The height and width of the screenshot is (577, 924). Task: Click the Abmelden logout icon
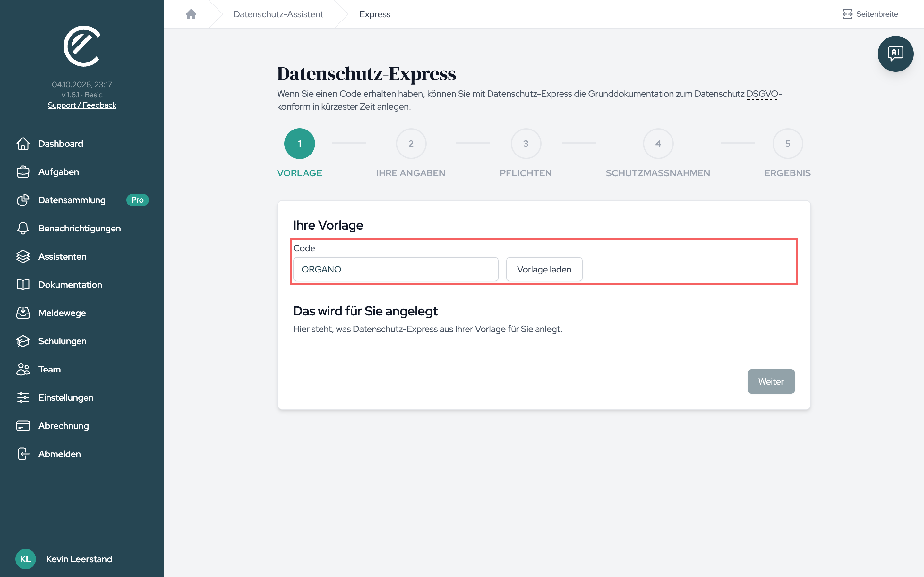click(x=23, y=454)
